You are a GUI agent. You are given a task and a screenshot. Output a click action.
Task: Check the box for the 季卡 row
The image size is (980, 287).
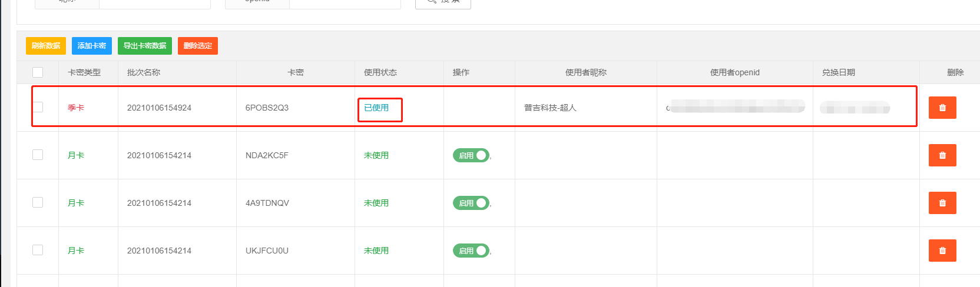click(x=38, y=107)
